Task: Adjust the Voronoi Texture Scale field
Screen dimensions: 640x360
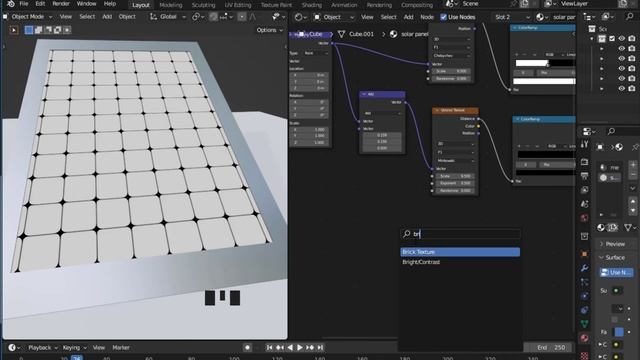Action: point(455,176)
